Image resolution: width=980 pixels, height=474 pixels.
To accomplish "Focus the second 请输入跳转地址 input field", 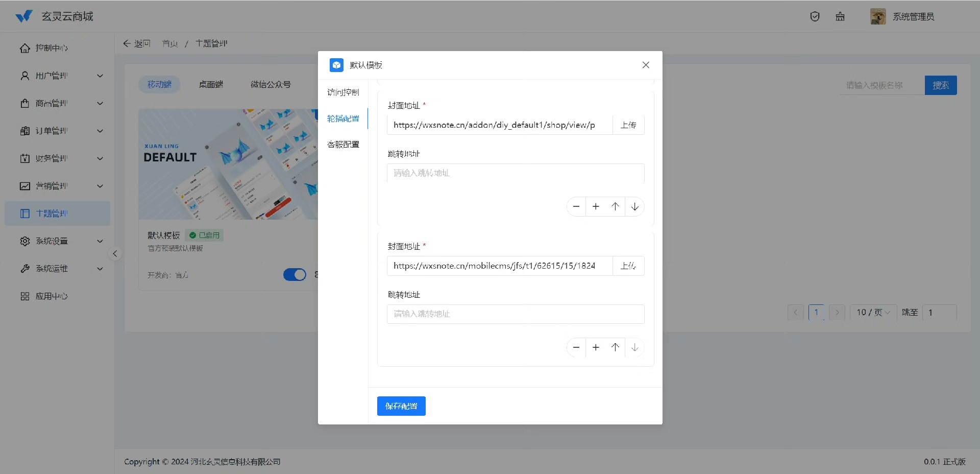I will (516, 314).
